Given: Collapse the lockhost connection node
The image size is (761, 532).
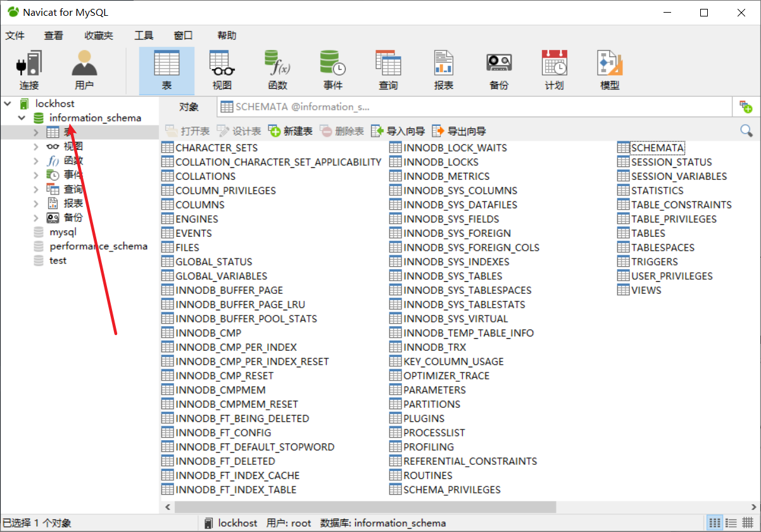Looking at the screenshot, I should [7, 103].
